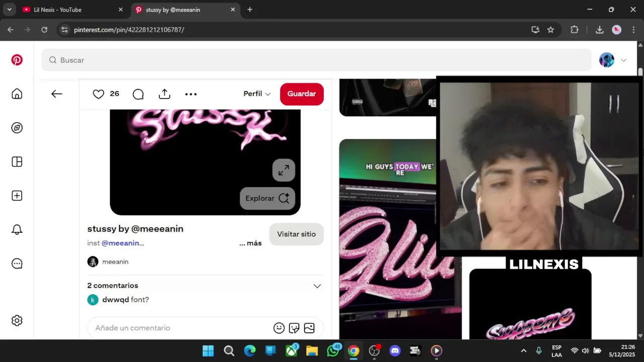Reload the Pinterest page
This screenshot has width=644, height=362.
44,30
